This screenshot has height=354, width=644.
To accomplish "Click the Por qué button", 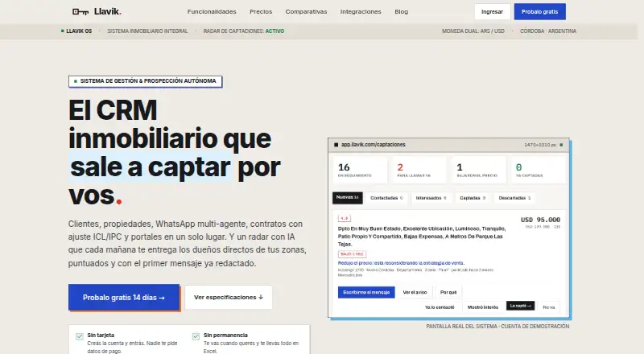I will coord(448,292).
